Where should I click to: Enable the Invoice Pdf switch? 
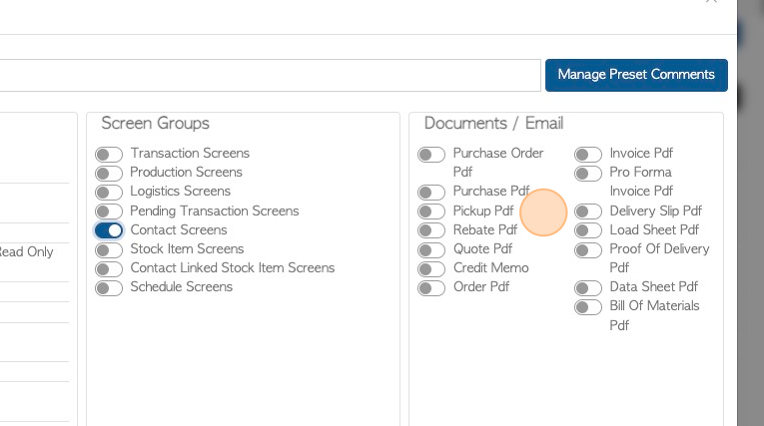[x=588, y=155]
